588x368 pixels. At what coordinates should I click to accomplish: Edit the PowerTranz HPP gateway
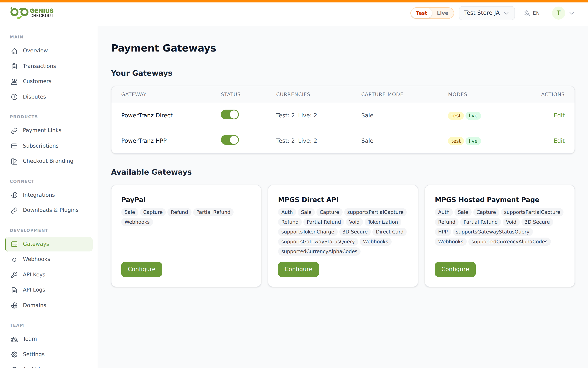pyautogui.click(x=559, y=141)
